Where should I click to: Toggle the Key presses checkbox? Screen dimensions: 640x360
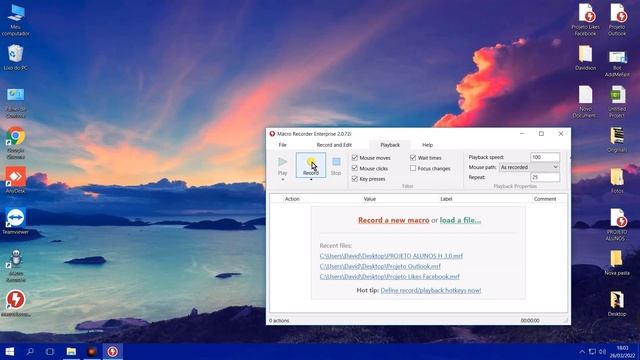(x=354, y=179)
